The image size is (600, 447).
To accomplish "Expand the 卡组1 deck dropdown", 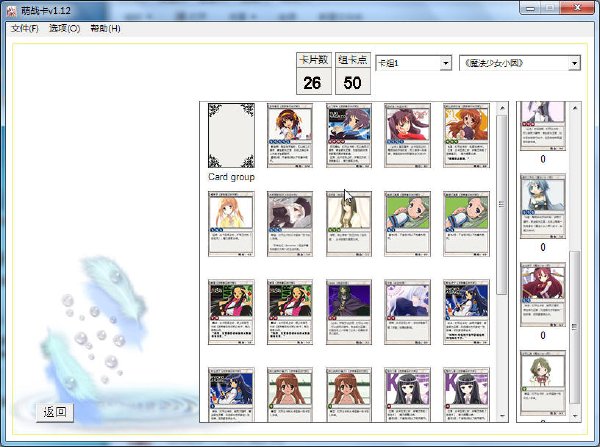I will coord(445,63).
